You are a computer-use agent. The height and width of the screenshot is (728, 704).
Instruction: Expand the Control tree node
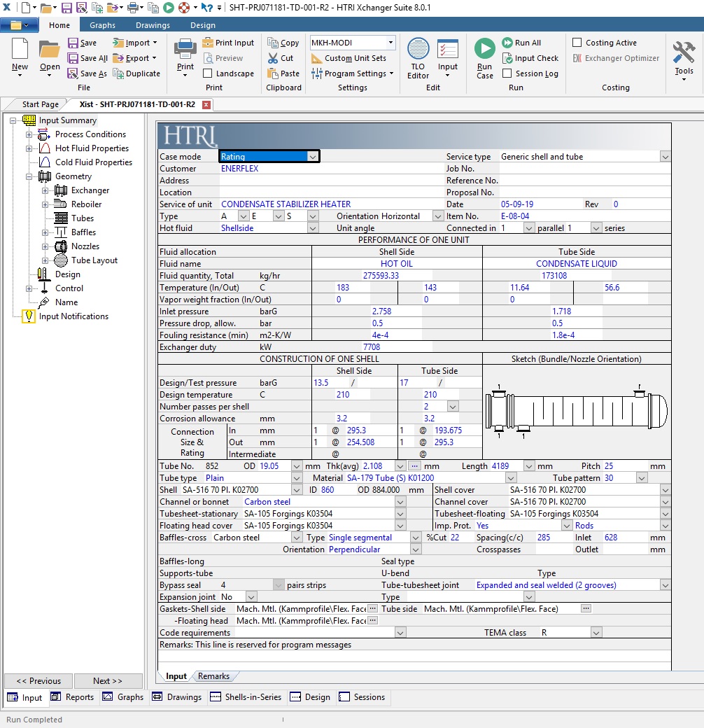(29, 288)
